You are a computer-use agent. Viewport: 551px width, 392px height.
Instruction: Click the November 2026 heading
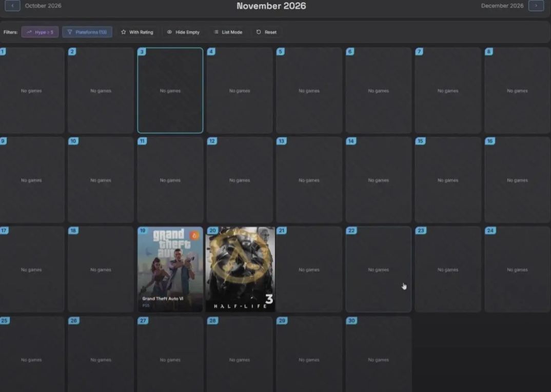[271, 6]
